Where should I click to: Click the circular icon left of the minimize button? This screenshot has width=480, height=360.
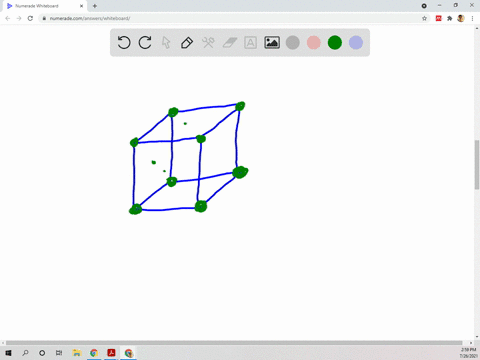coord(424,6)
